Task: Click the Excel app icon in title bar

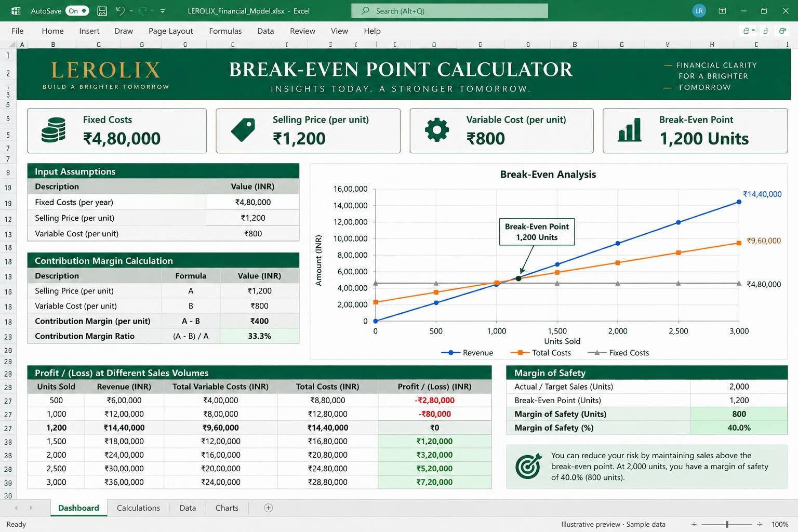Action: 16,11
